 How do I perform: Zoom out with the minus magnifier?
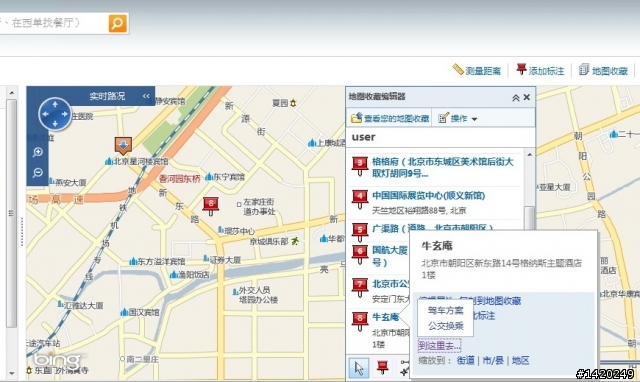pyautogui.click(x=38, y=173)
